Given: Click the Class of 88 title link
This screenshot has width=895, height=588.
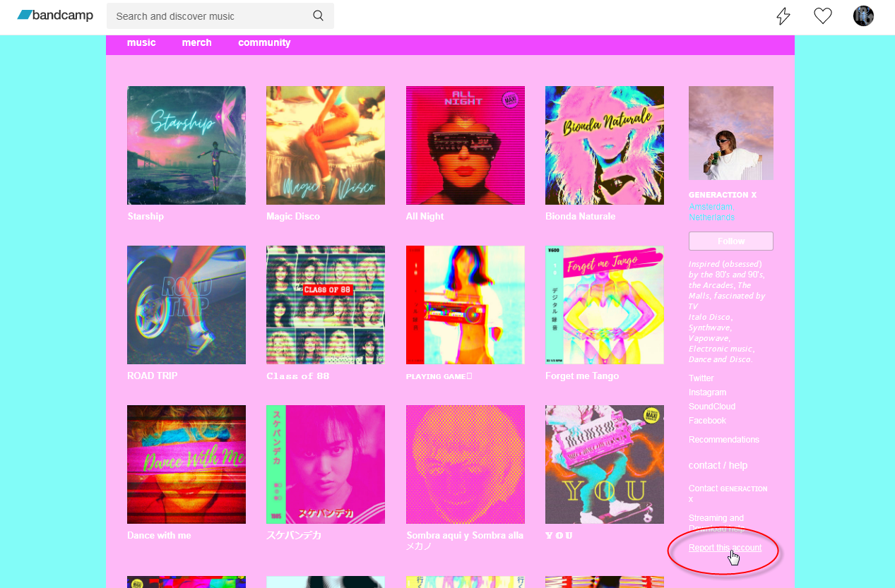Looking at the screenshot, I should (x=298, y=376).
